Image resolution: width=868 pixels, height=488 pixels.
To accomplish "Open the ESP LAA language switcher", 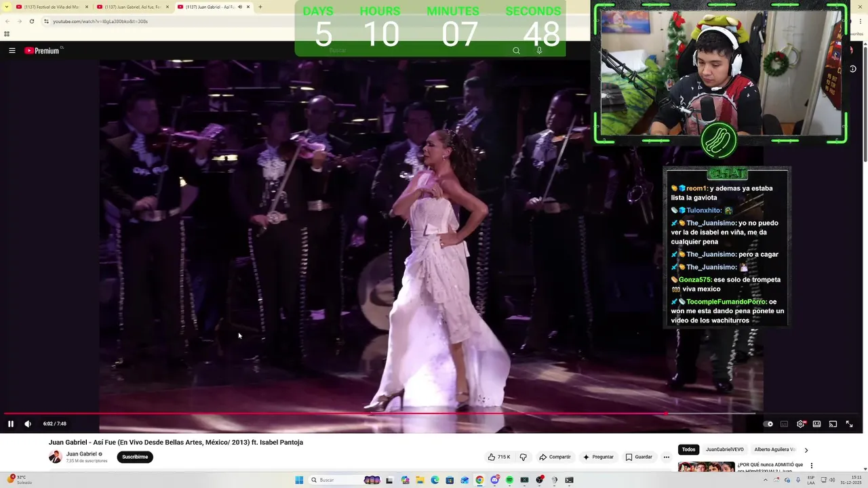I will 811,480.
